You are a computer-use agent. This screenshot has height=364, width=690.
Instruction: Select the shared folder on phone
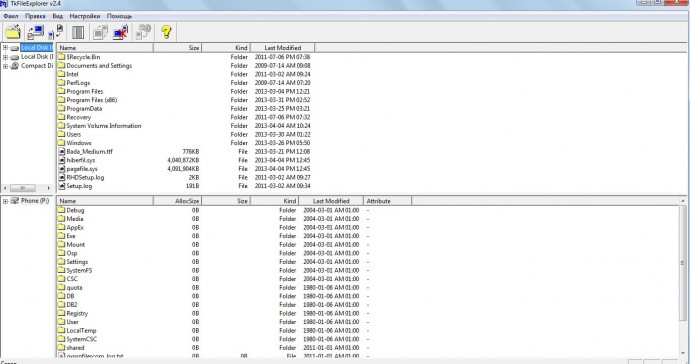point(75,347)
